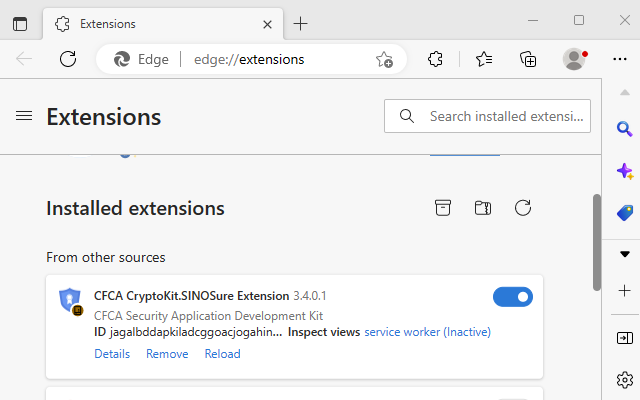Click the user profile avatar
Image resolution: width=640 pixels, height=400 pixels.
[574, 59]
